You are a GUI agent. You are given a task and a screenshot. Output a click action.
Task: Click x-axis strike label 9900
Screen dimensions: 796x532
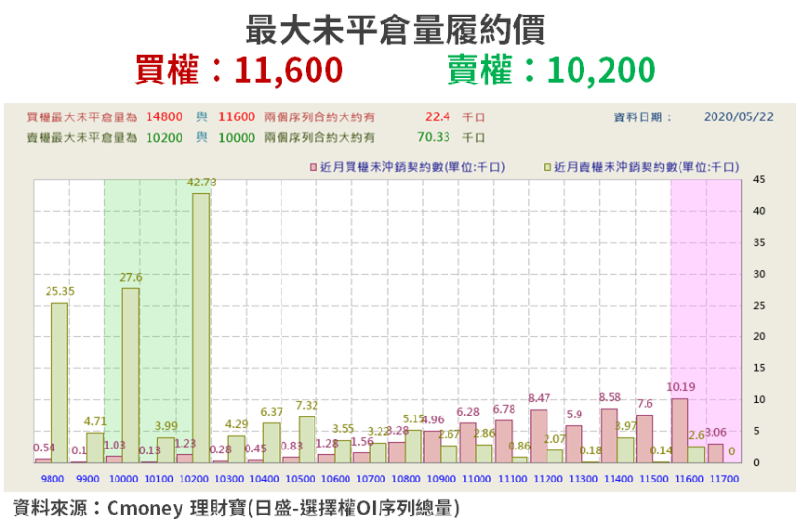[87, 479]
